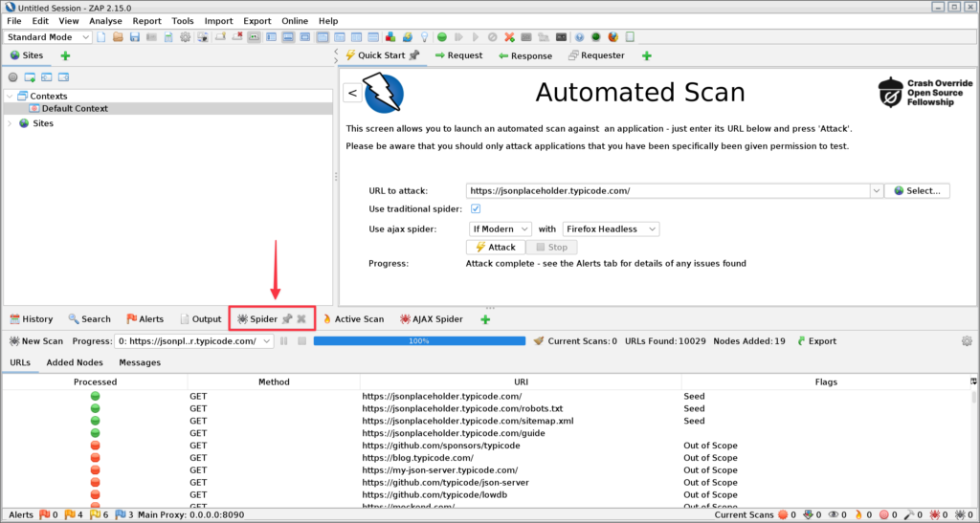Image resolution: width=980 pixels, height=523 pixels.
Task: Open the Firefox Headless browser dropdown
Action: click(611, 229)
